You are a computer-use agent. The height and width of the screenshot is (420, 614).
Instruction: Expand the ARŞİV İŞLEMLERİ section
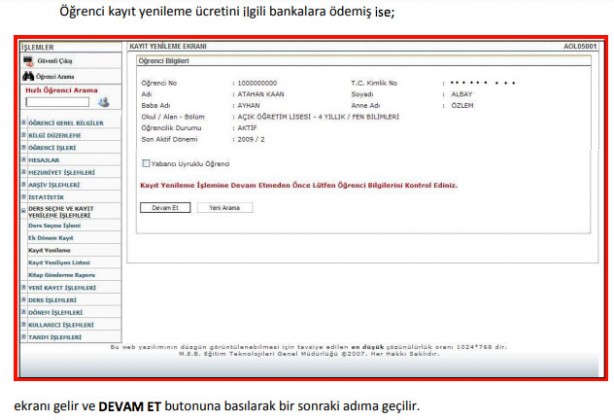tap(23, 185)
